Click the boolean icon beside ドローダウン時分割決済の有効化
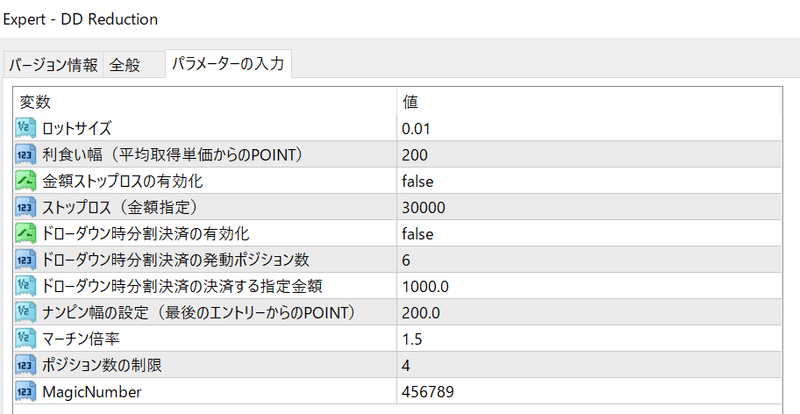Viewport: 800px width, 414px height. 26,234
